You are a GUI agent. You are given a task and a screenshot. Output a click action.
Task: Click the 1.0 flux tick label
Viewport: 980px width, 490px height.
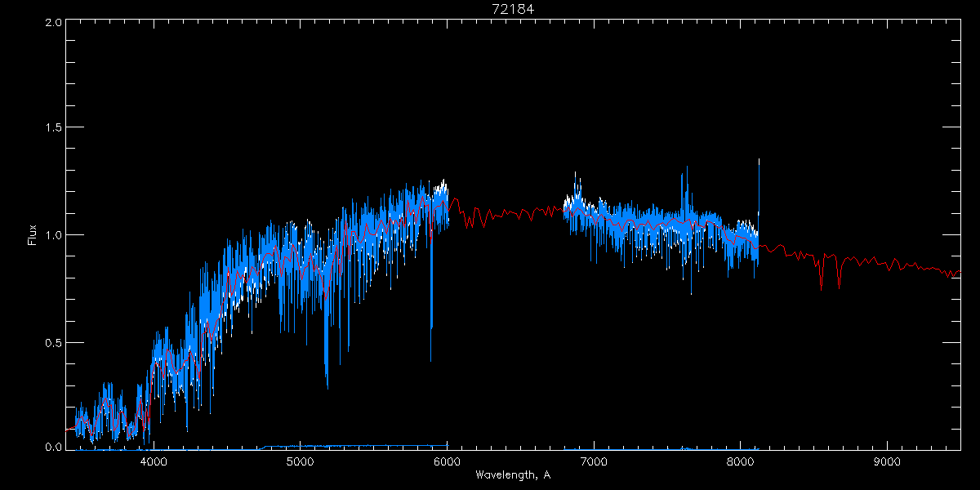click(x=52, y=235)
